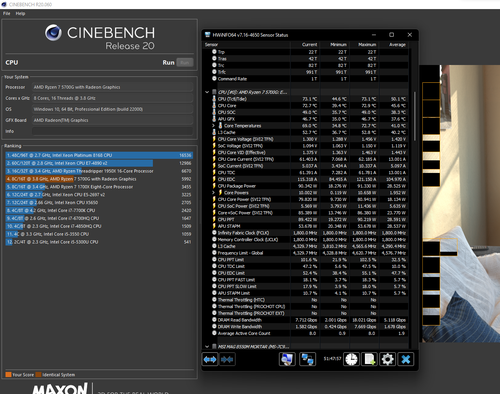Click the Cinebench title bar app icon
The width and height of the screenshot is (500, 394).
pyautogui.click(x=4, y=4)
